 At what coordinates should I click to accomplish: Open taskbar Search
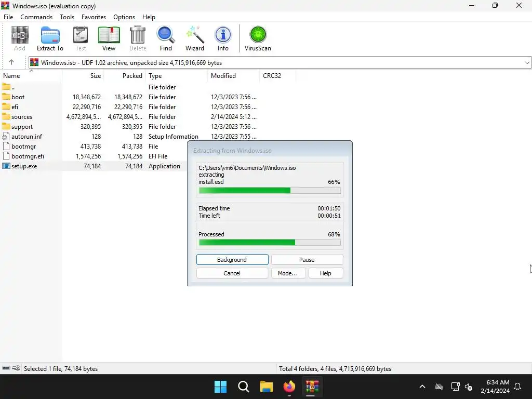click(x=244, y=387)
